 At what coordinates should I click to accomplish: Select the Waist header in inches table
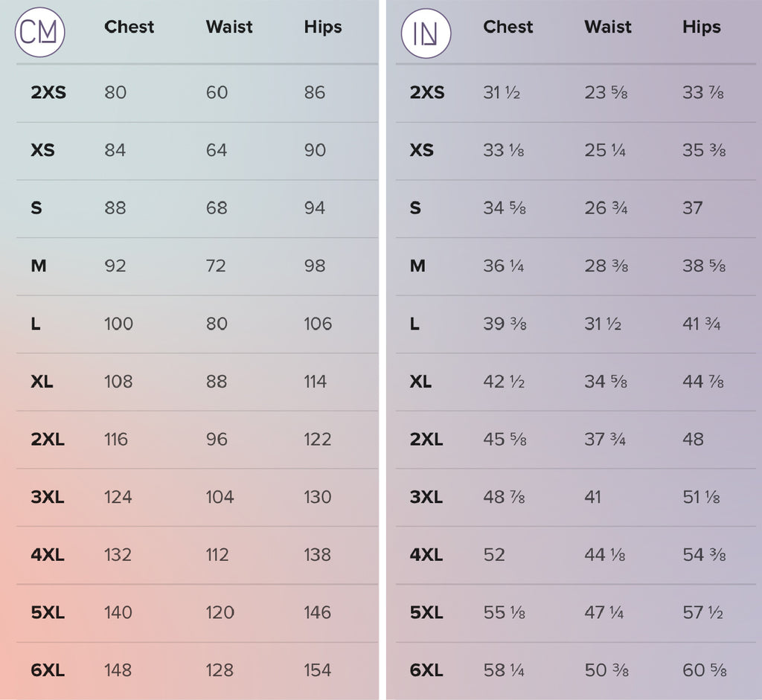click(x=608, y=27)
